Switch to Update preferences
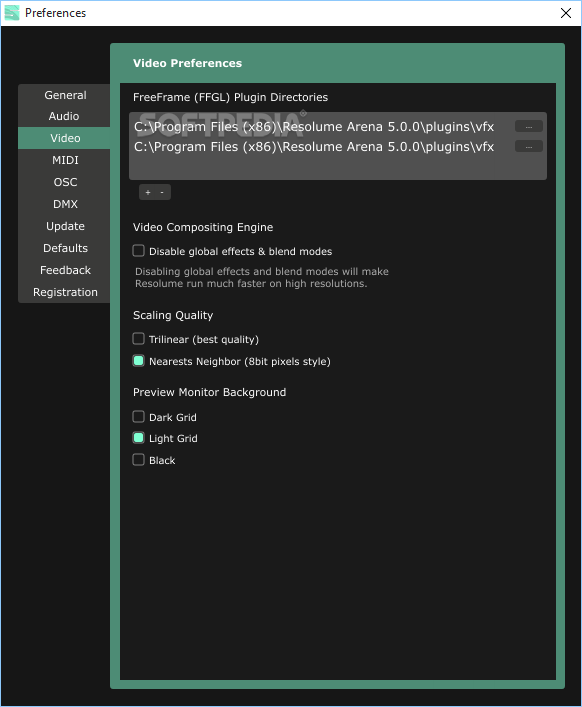This screenshot has width=582, height=707. (x=65, y=226)
